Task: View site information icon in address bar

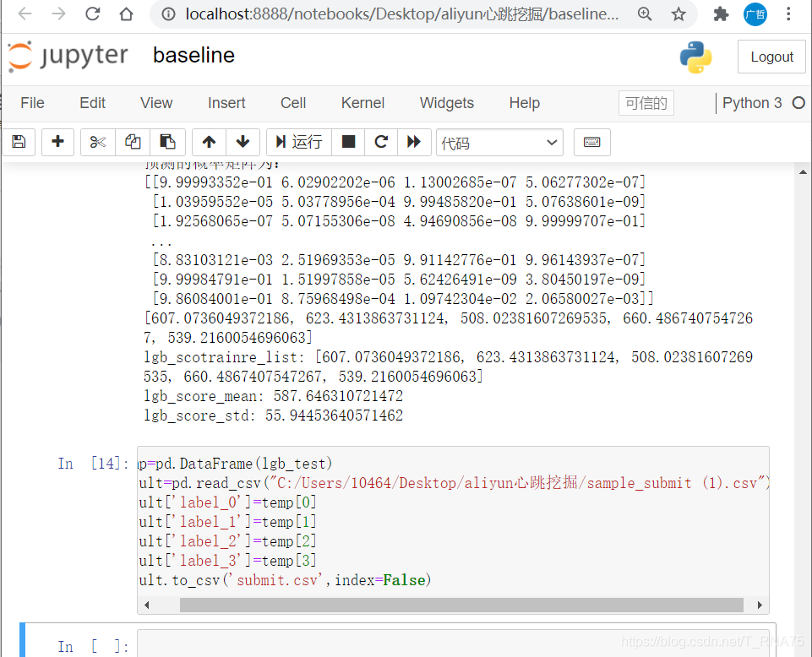Action: (168, 14)
